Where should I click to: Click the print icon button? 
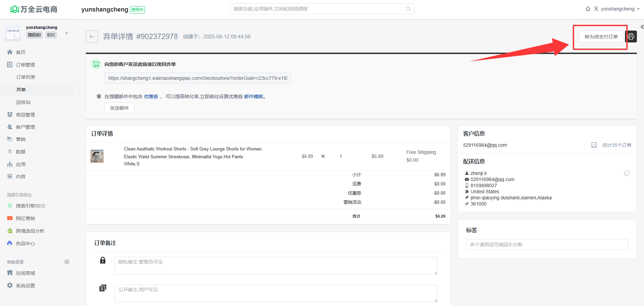[631, 37]
